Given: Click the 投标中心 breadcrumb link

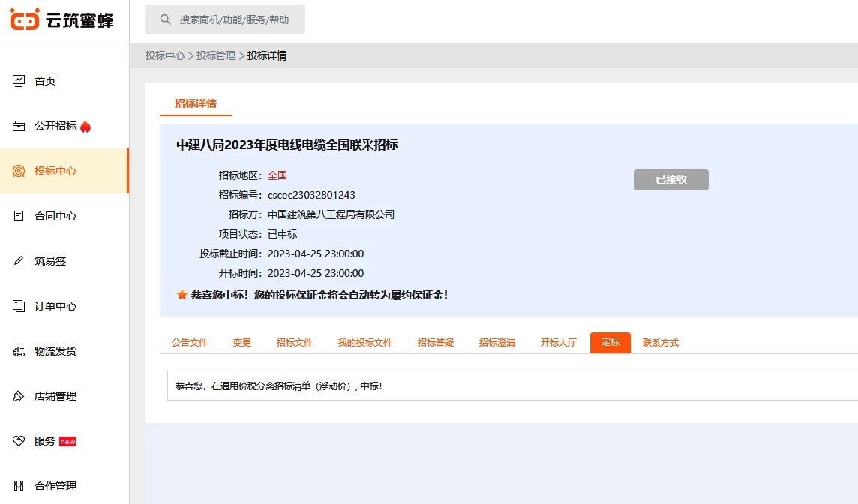Looking at the screenshot, I should coord(165,55).
